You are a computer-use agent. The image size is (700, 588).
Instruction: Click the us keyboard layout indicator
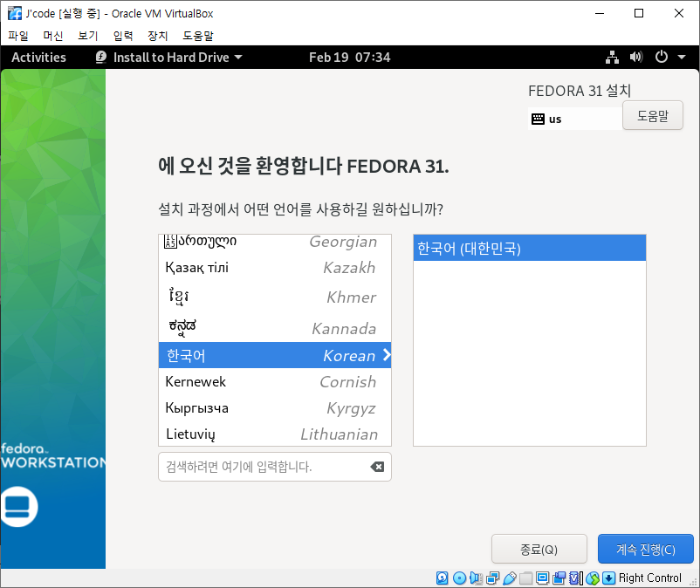tap(575, 119)
